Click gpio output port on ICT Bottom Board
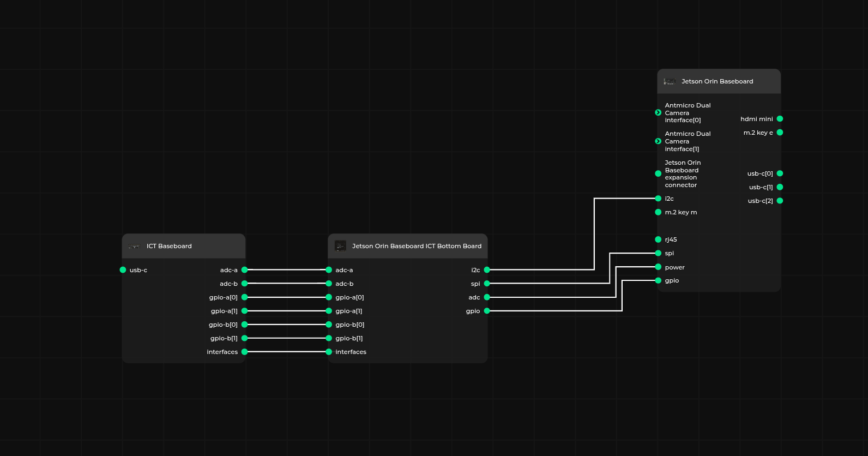This screenshot has width=868, height=456. (487, 311)
